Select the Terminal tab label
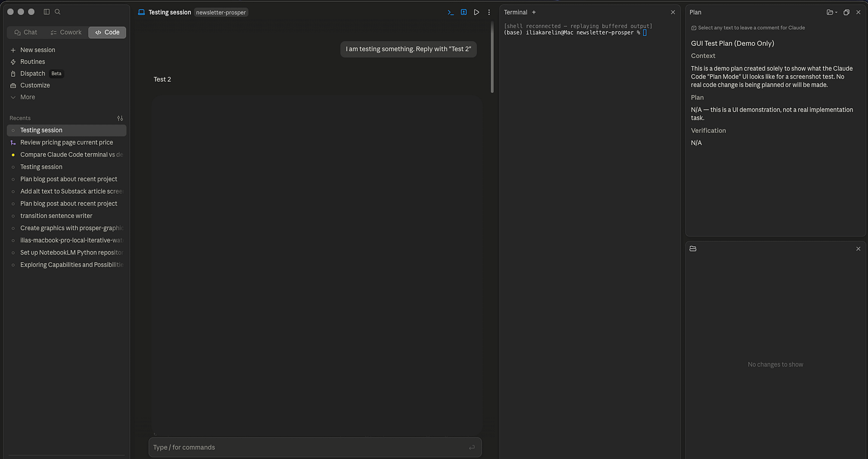 [x=516, y=12]
